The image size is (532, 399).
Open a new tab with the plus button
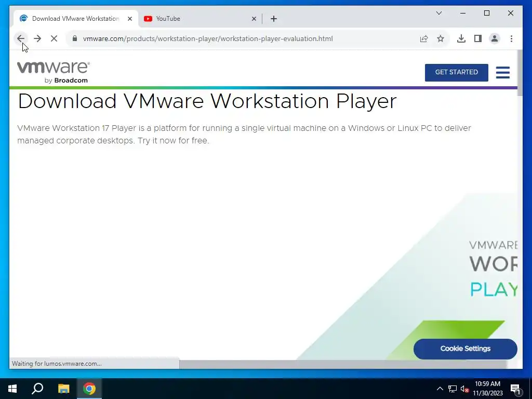click(274, 19)
